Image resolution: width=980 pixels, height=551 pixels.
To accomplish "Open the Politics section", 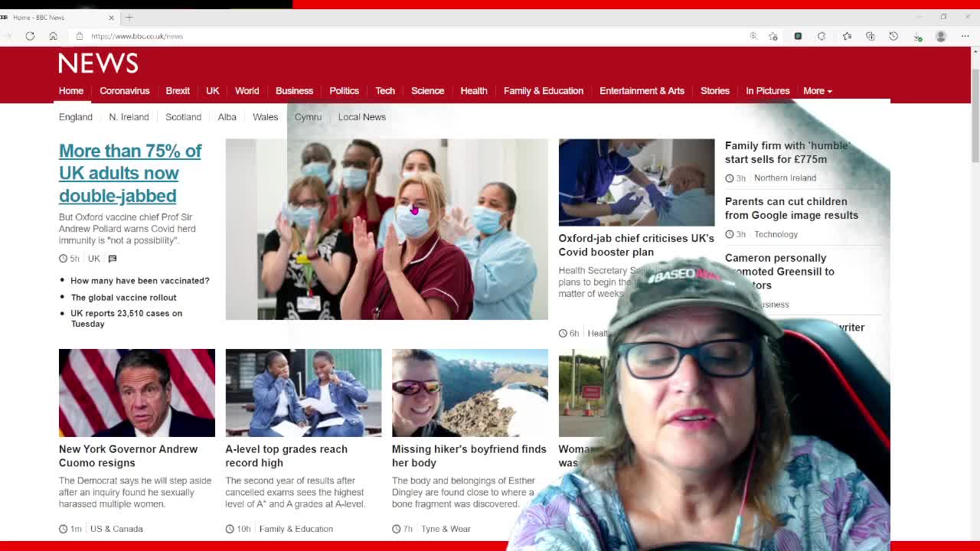I will click(x=344, y=91).
